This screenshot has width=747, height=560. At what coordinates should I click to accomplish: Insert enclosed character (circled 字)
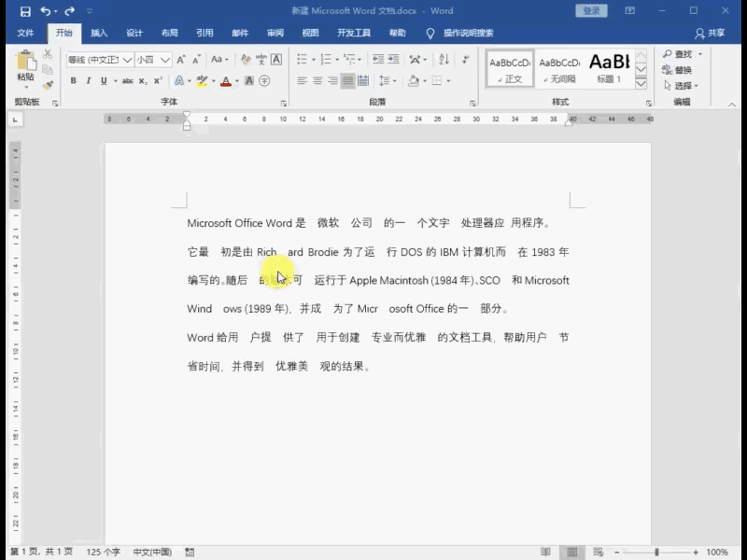click(264, 81)
